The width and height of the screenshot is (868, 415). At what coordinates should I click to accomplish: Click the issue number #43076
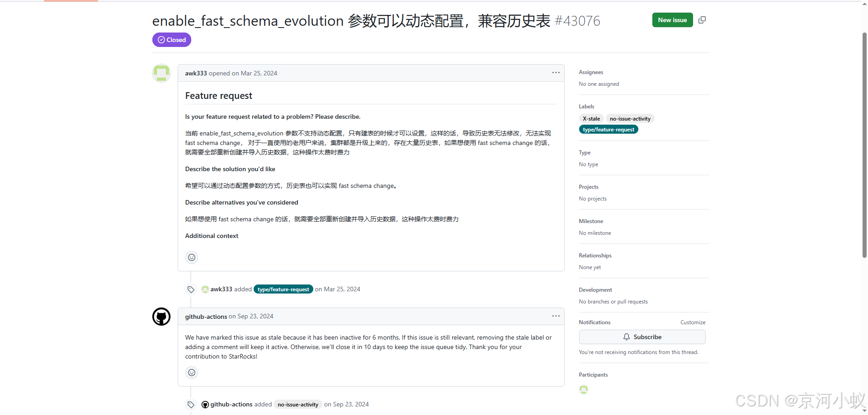pyautogui.click(x=578, y=21)
